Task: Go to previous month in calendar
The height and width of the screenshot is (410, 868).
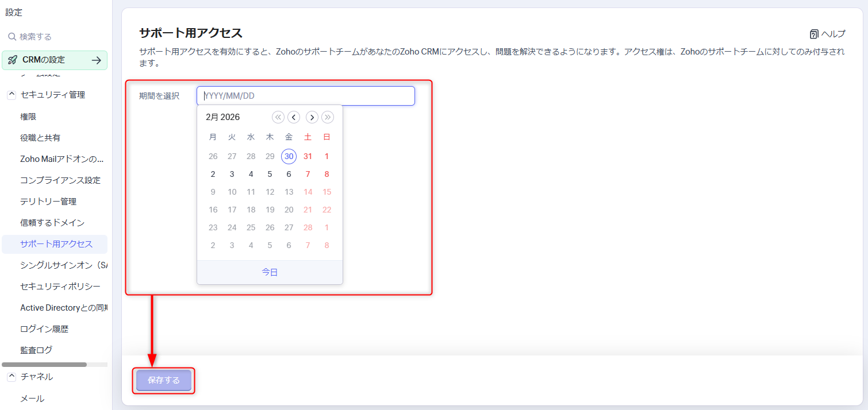Action: [x=294, y=117]
